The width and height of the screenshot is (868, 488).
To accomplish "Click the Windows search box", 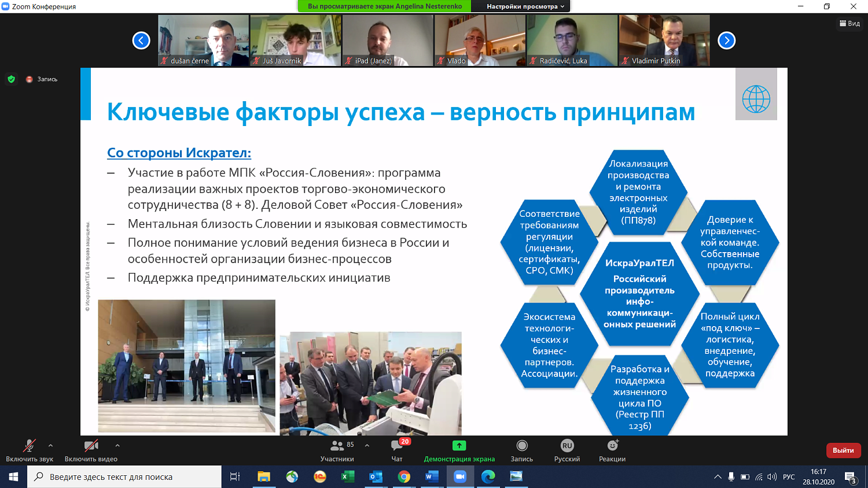I will tap(124, 476).
